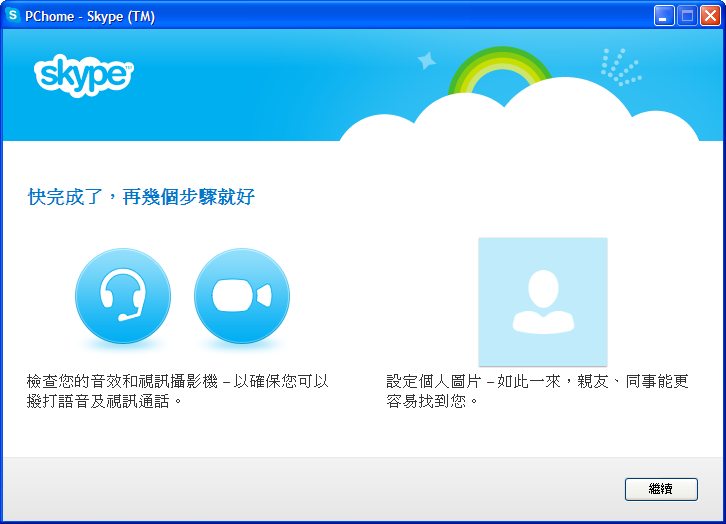The image size is (726, 524).
Task: Click the Skype logo in the banner
Action: click(x=83, y=75)
